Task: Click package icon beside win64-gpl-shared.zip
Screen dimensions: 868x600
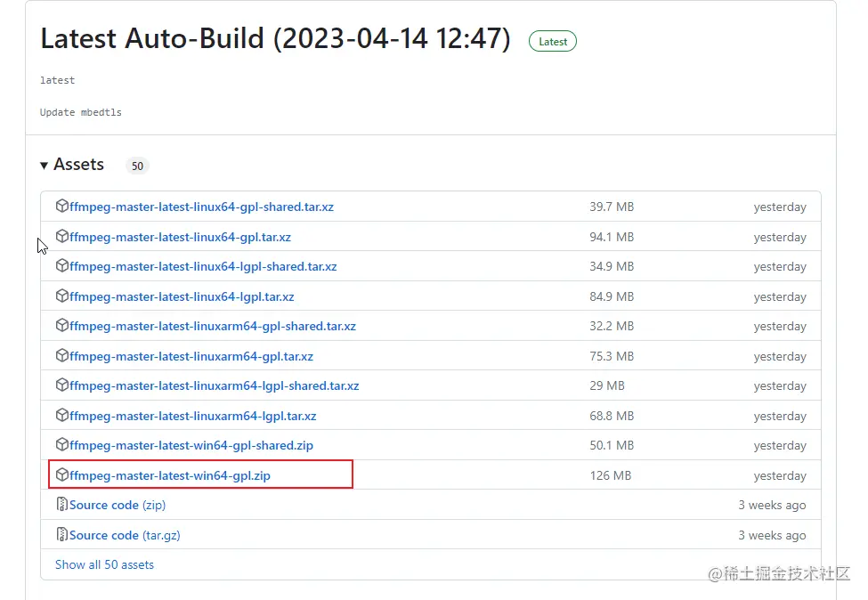Action: [x=62, y=445]
